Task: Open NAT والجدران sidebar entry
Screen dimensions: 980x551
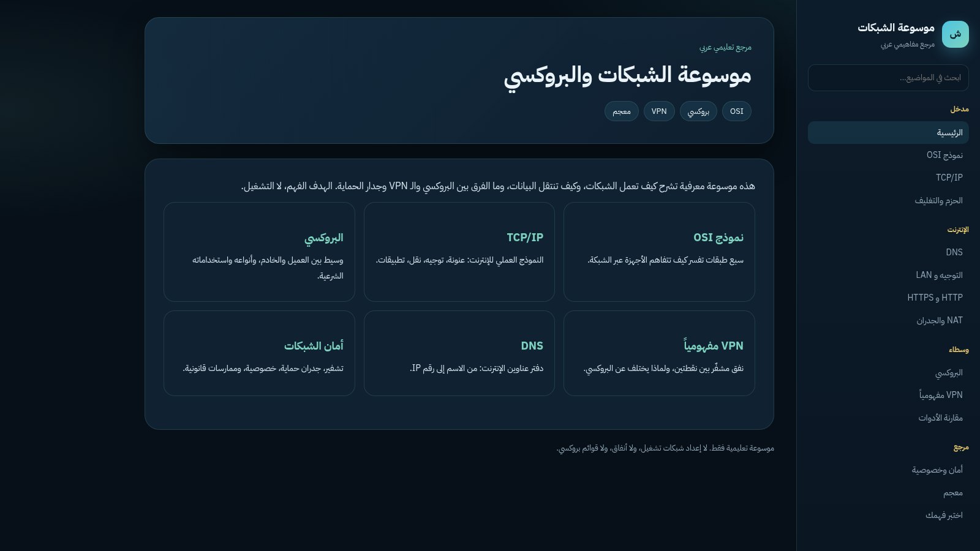Action: tap(888, 321)
